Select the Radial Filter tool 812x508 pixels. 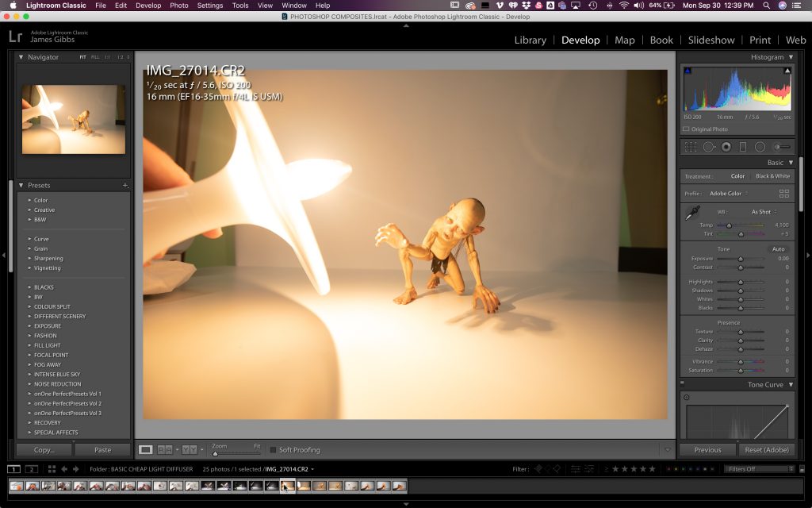(760, 147)
